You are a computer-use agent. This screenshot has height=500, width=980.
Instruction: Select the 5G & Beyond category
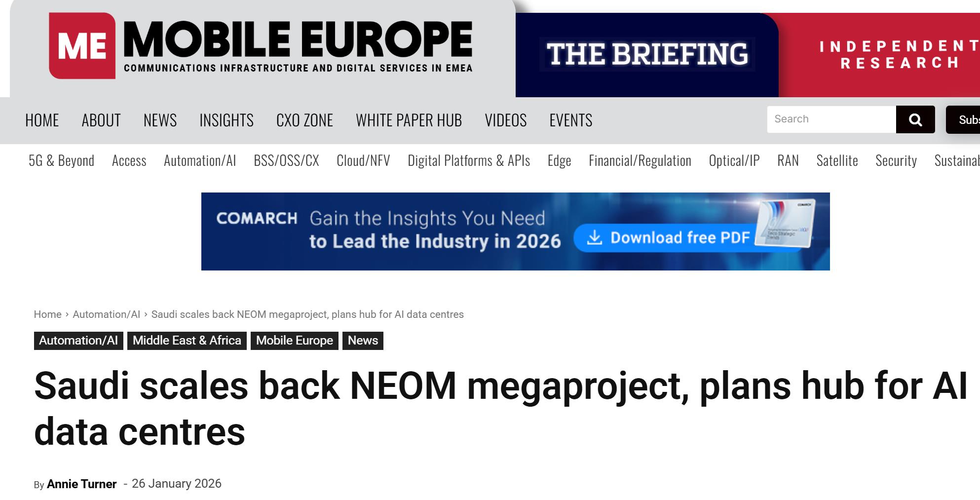pos(61,161)
